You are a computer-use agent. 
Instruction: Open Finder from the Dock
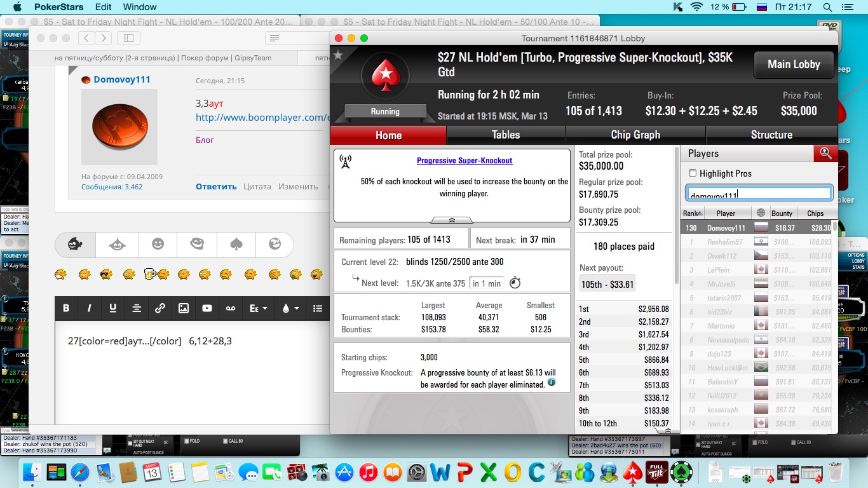click(x=32, y=472)
